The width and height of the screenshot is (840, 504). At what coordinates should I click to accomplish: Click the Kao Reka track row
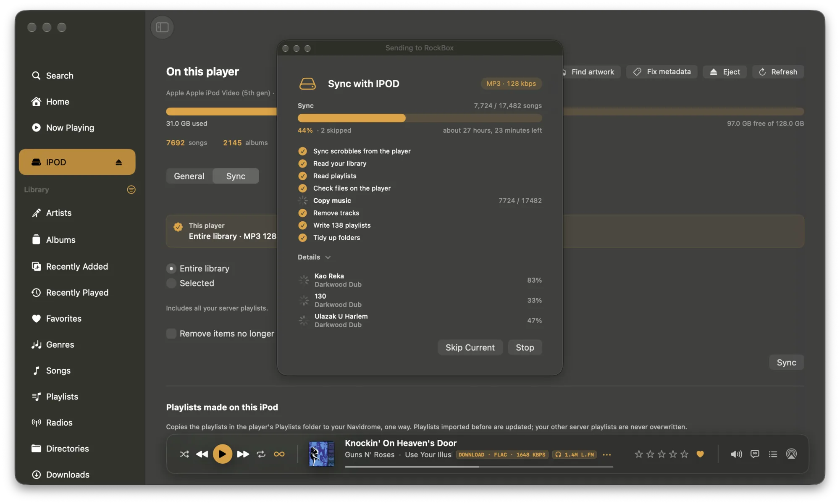click(420, 281)
